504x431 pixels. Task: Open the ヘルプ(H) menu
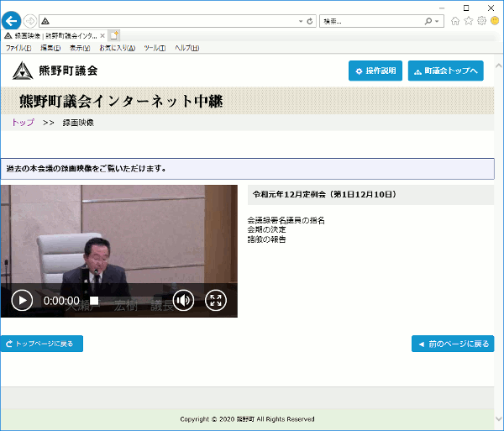tap(186, 48)
